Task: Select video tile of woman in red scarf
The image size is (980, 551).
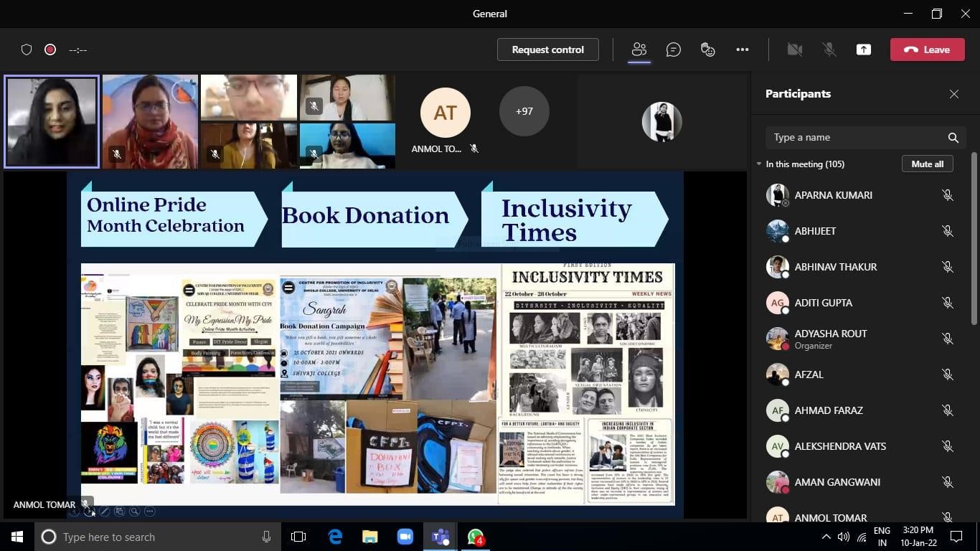Action: [x=150, y=121]
